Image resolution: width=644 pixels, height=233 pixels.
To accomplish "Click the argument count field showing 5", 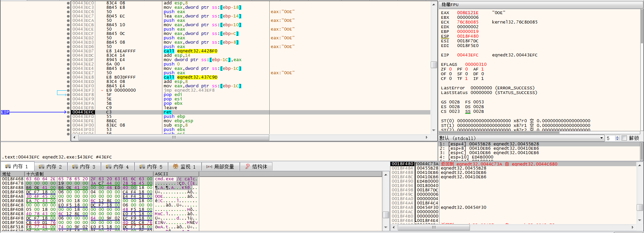I will click(610, 138).
